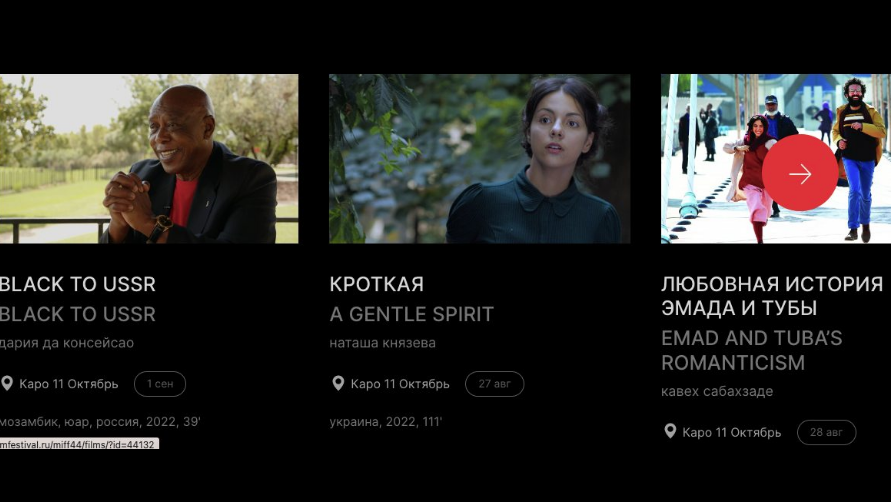This screenshot has width=891, height=502.
Task: Open the white BLACK TO USSR title
Action: [x=78, y=284]
